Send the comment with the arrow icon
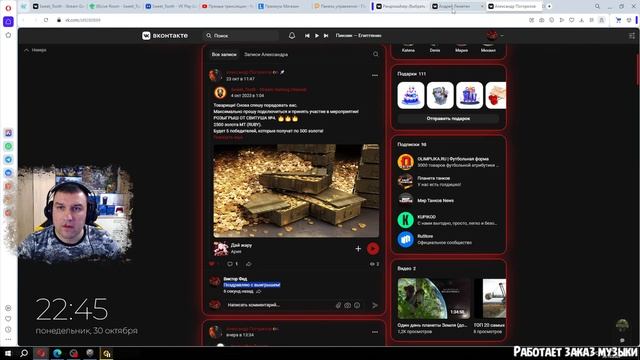640x360 pixels. coord(375,305)
